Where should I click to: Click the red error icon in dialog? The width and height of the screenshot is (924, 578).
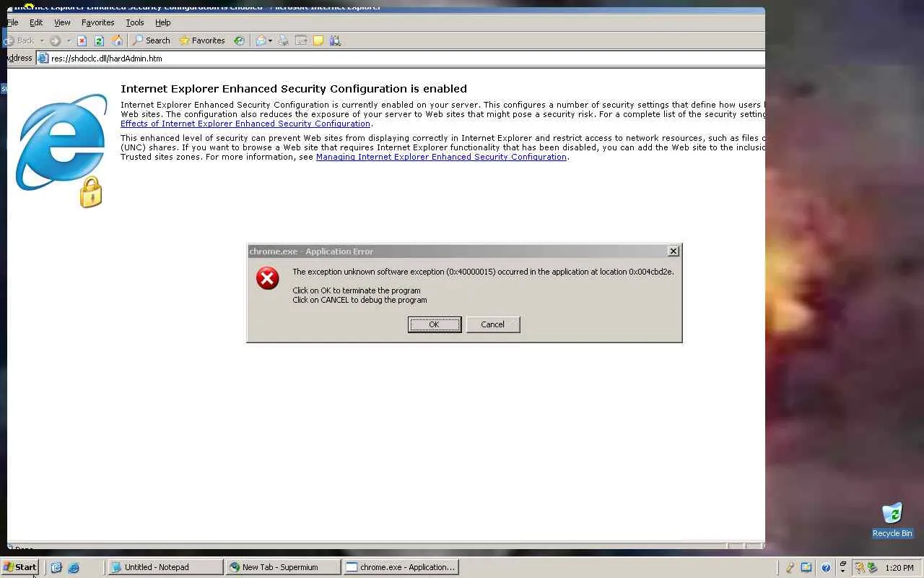tap(268, 278)
